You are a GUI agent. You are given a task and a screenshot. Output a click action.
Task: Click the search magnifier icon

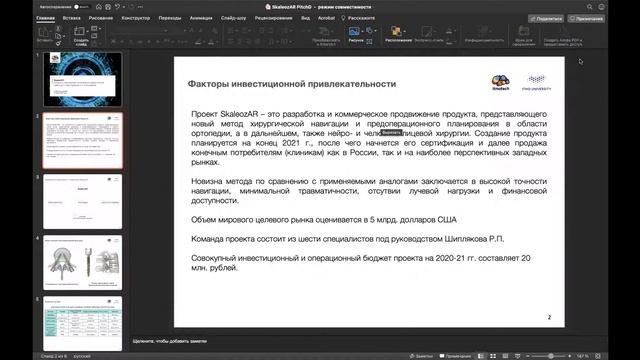[x=590, y=7]
